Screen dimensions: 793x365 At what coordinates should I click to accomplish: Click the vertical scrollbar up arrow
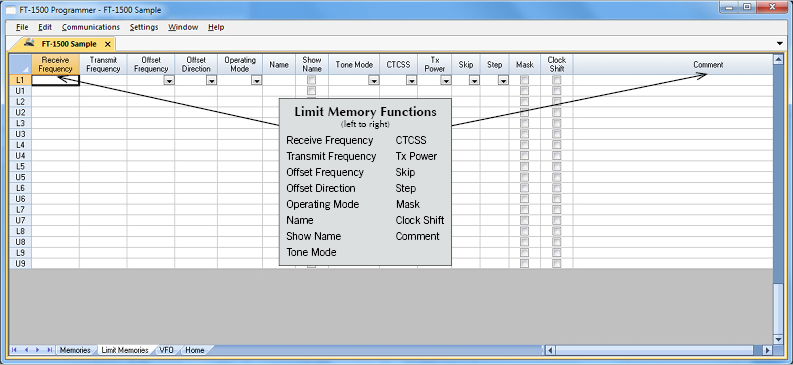pyautogui.click(x=778, y=60)
